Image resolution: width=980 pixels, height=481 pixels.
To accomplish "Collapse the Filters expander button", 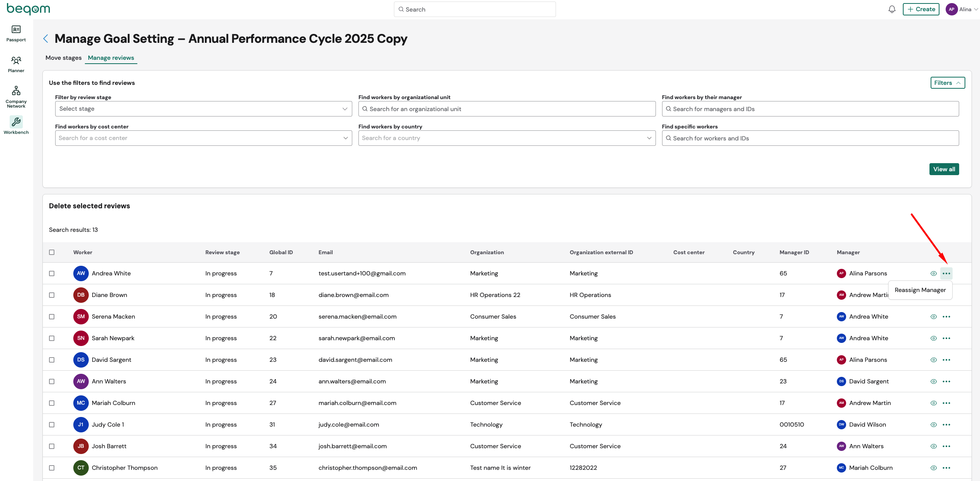I will (x=947, y=83).
